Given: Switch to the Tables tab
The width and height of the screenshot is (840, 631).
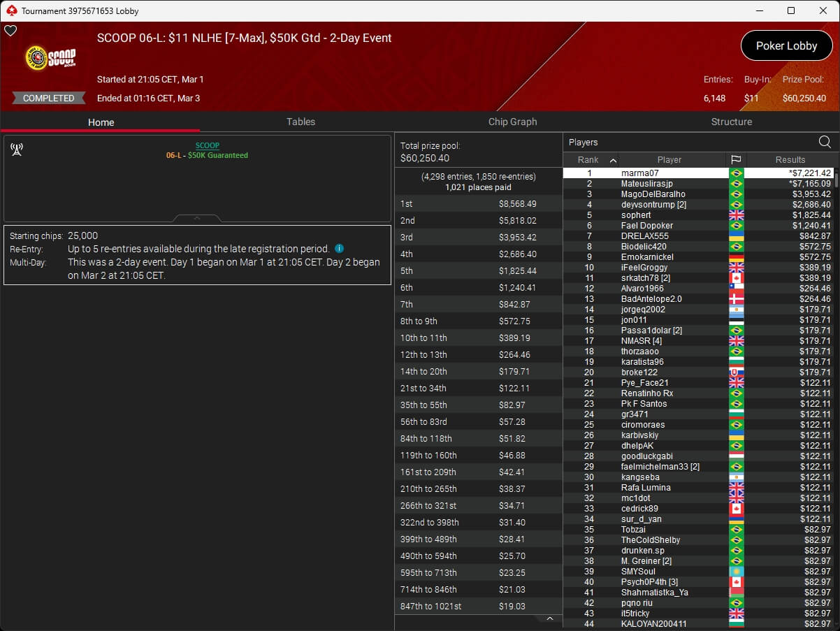Looking at the screenshot, I should click(x=300, y=122).
